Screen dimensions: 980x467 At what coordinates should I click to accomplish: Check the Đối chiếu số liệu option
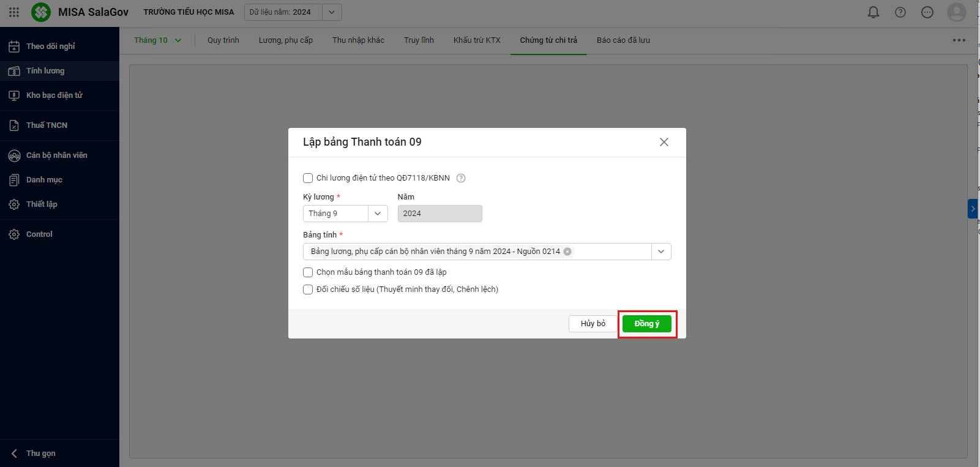point(308,290)
